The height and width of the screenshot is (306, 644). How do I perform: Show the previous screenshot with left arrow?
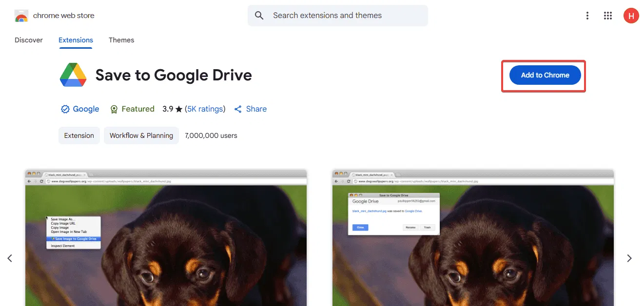pos(10,258)
